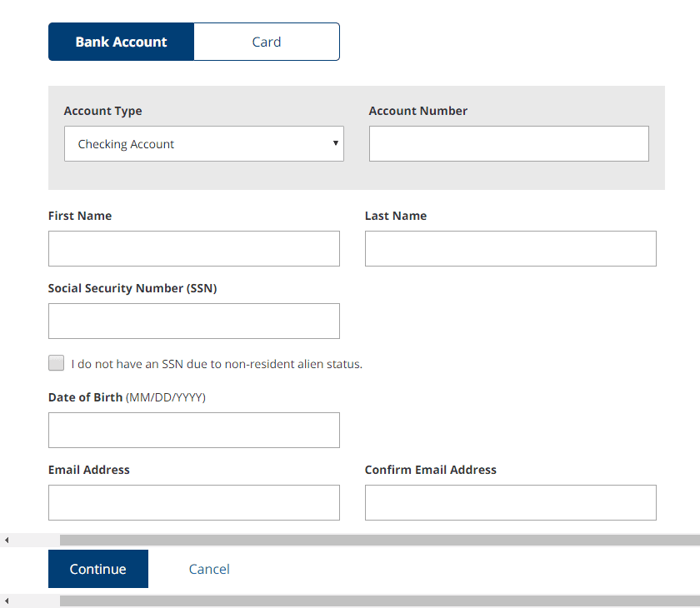Click the bottom horizontal scrollbar thumb

380,601
